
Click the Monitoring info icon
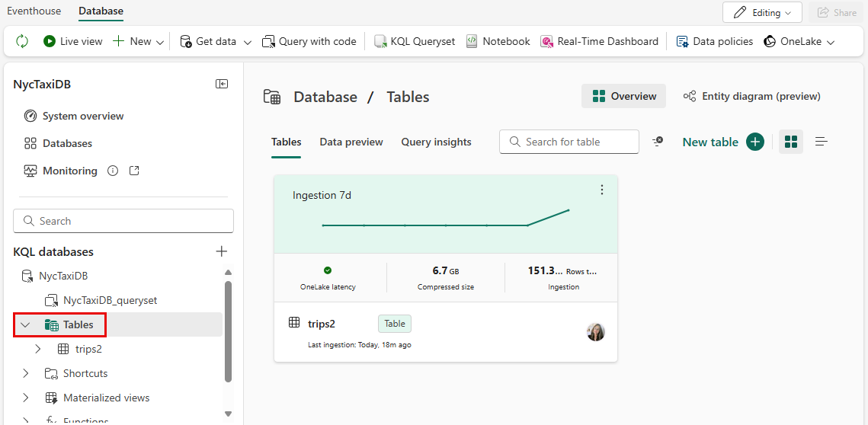point(113,171)
